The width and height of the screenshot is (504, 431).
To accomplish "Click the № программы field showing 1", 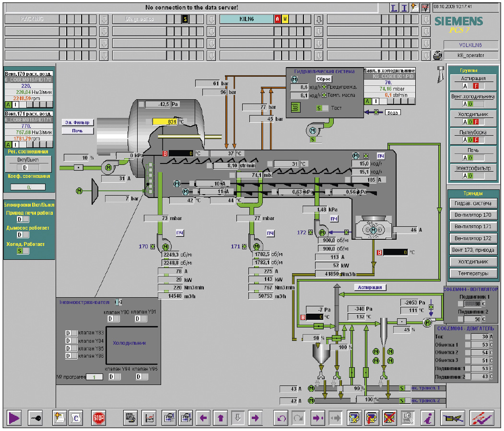I will [94, 377].
